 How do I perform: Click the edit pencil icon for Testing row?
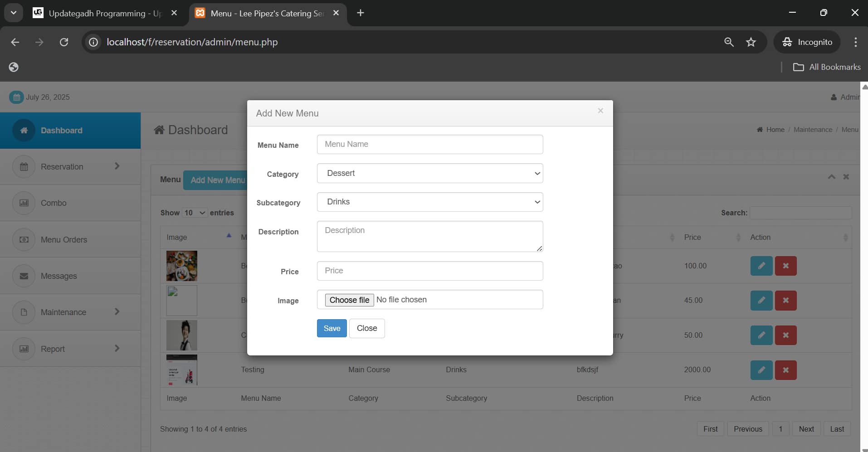point(761,370)
